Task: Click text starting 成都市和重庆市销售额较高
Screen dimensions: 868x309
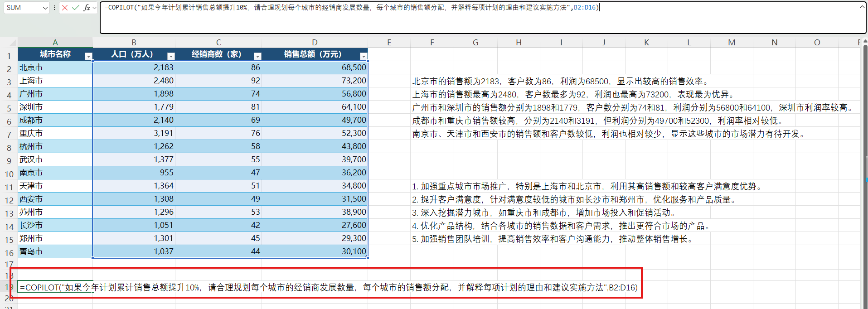Action: pos(598,121)
